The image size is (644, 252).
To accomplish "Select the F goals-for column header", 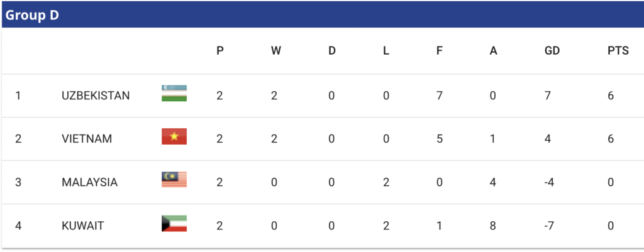I will point(439,51).
